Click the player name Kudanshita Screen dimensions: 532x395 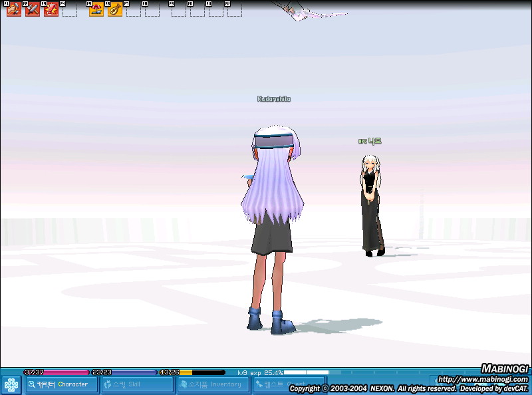274,98
